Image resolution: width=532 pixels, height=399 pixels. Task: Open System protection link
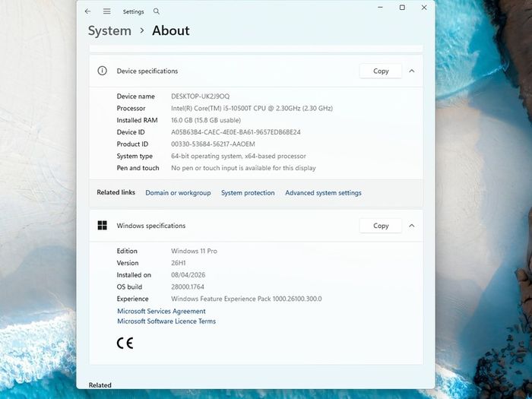pos(248,193)
